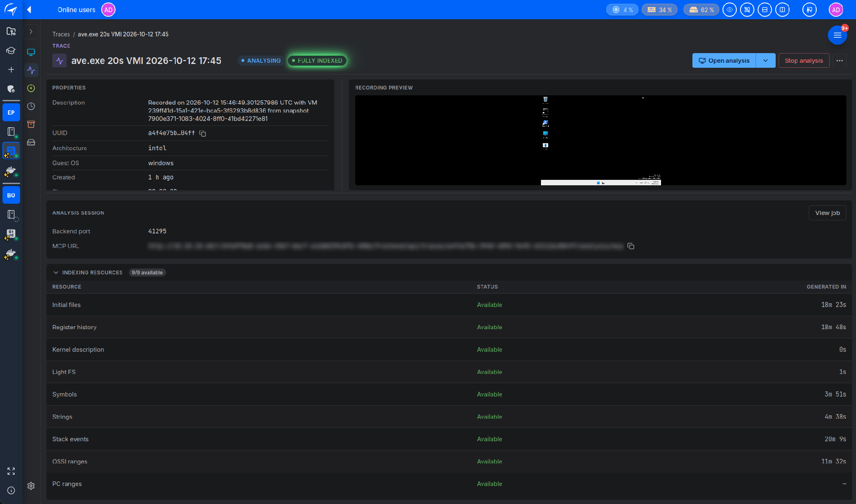This screenshot has width=856, height=504.
Task: Copy the MCP URL
Action: click(631, 246)
